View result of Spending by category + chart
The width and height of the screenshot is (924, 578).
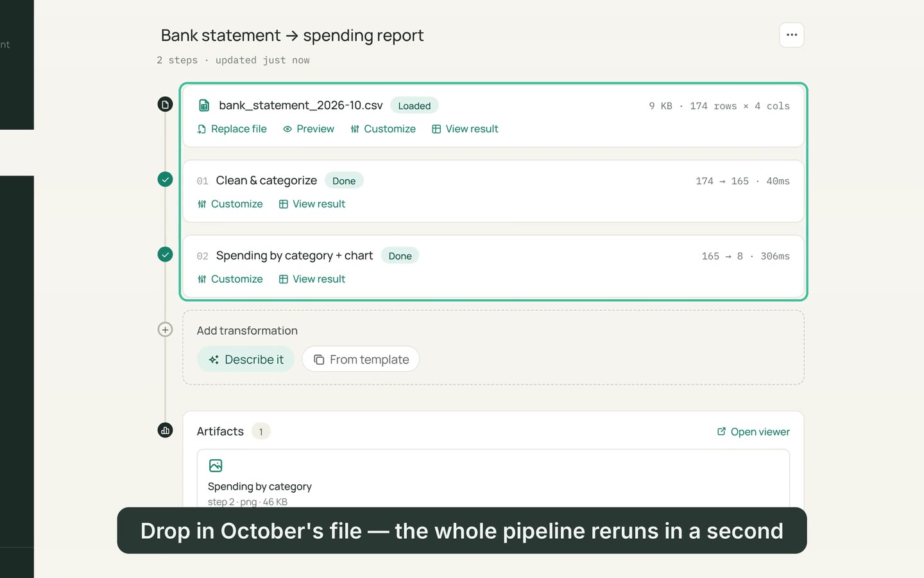[312, 279]
